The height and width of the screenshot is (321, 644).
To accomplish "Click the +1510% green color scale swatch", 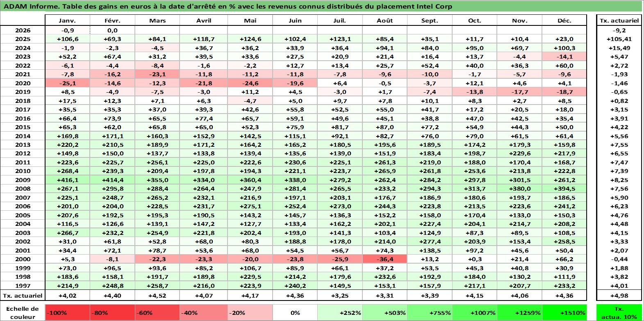I will click(564, 312).
